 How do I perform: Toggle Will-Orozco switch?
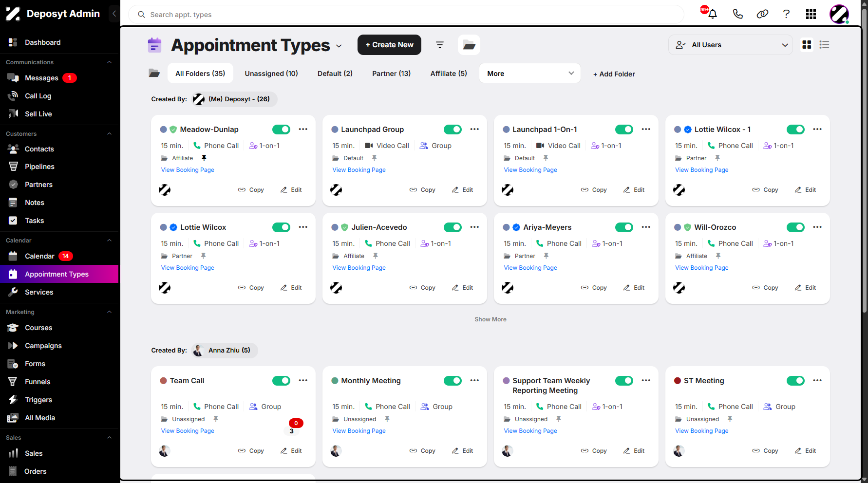point(795,227)
